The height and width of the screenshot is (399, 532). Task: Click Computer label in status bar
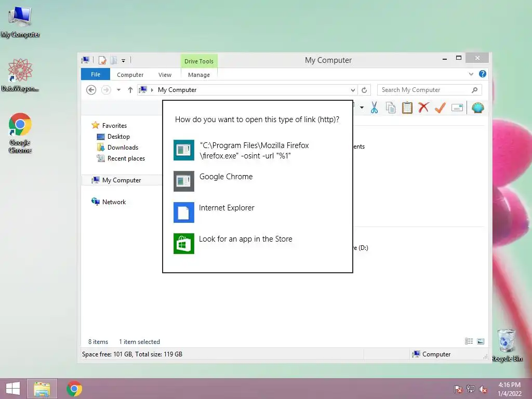[x=436, y=354]
